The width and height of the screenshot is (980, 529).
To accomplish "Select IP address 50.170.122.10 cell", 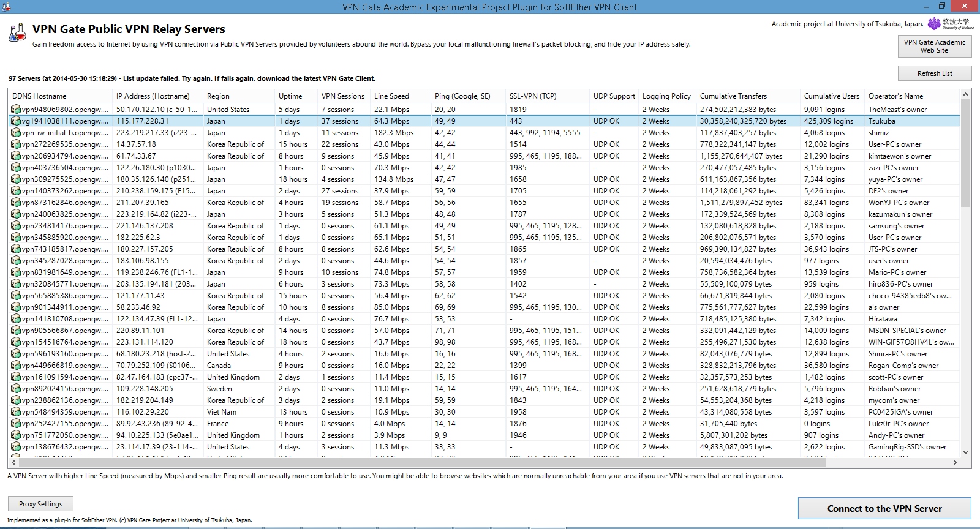I will (157, 110).
